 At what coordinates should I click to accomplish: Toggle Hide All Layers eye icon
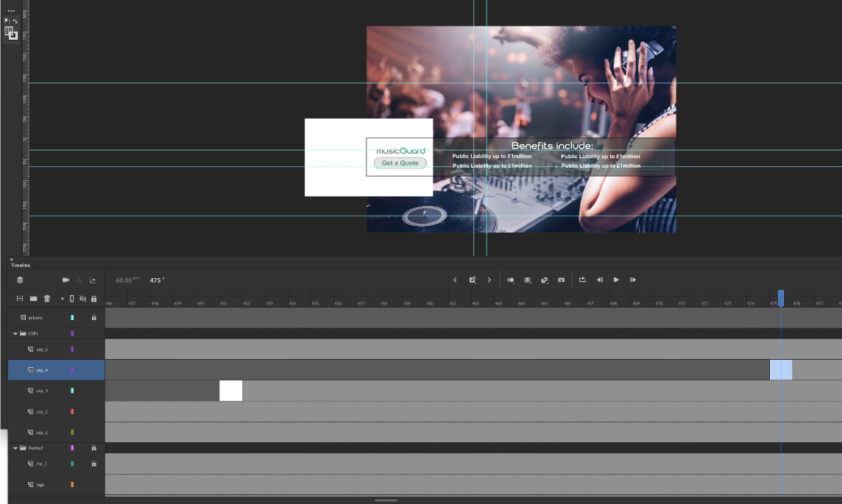pyautogui.click(x=82, y=299)
